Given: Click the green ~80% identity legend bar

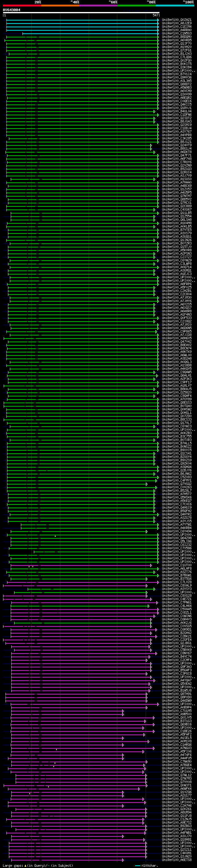Looking at the screenshot, I should click(x=137, y=6).
